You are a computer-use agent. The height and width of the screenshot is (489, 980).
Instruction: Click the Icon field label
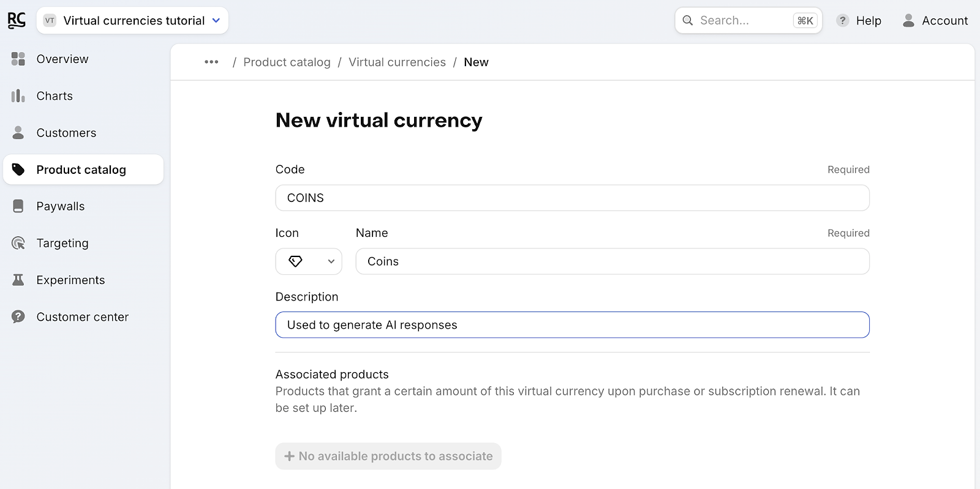click(x=287, y=233)
